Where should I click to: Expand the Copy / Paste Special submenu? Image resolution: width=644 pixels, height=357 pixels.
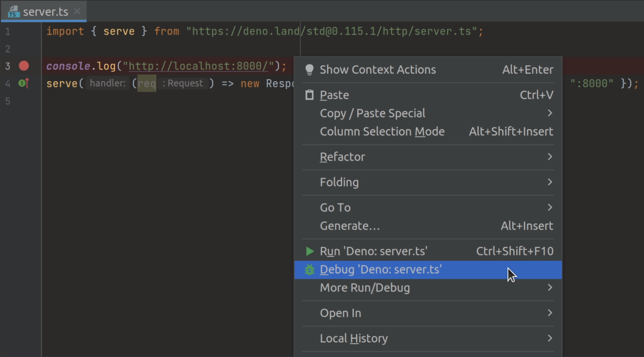372,113
